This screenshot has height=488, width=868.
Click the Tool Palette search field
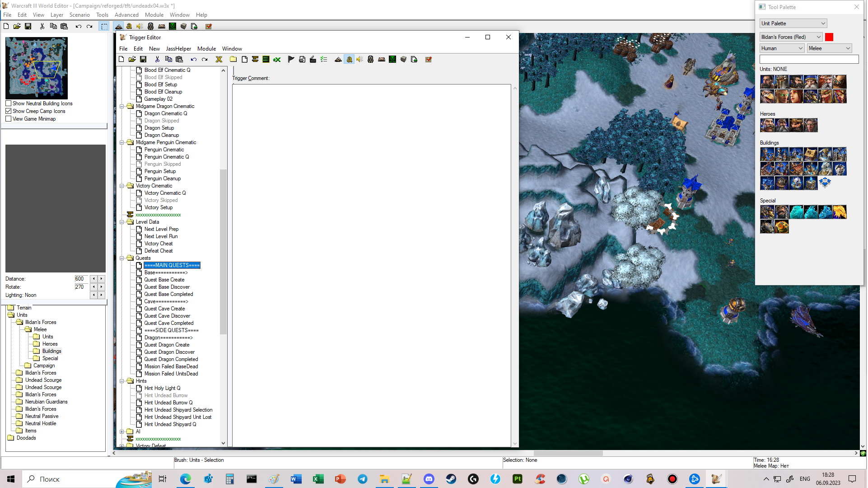809,59
